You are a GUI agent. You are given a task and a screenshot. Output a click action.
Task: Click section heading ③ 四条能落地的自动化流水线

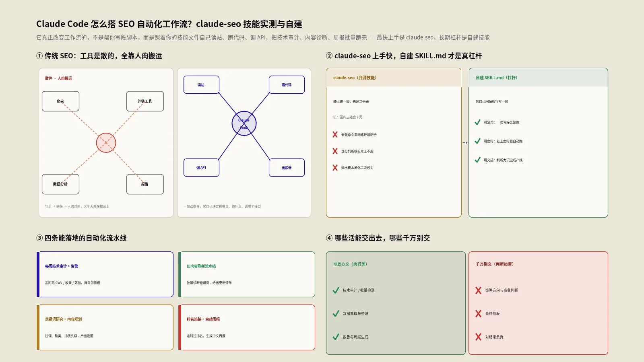point(81,238)
